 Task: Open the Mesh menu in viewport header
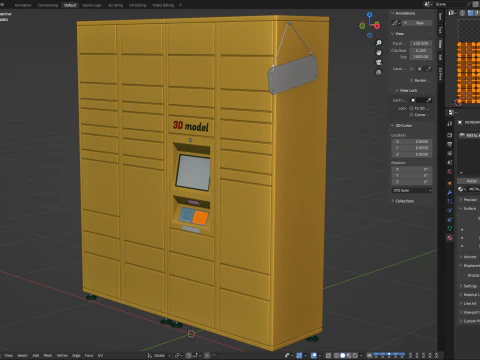tap(48, 355)
